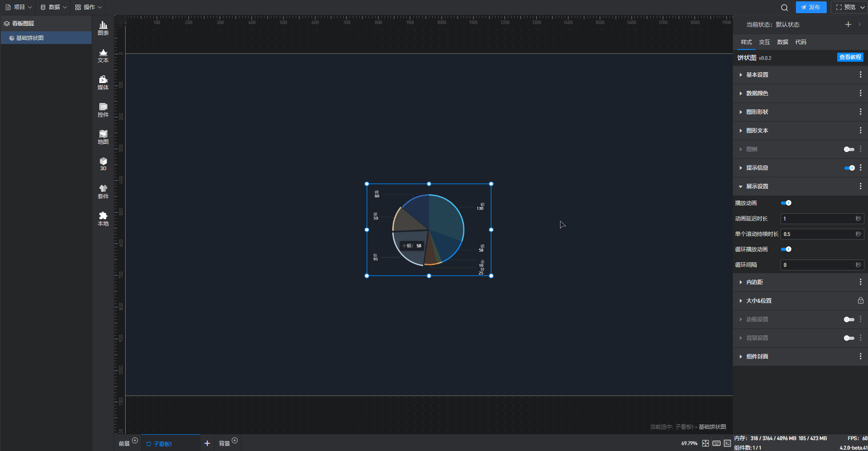Open the 内边距 more-options menu

point(860,282)
